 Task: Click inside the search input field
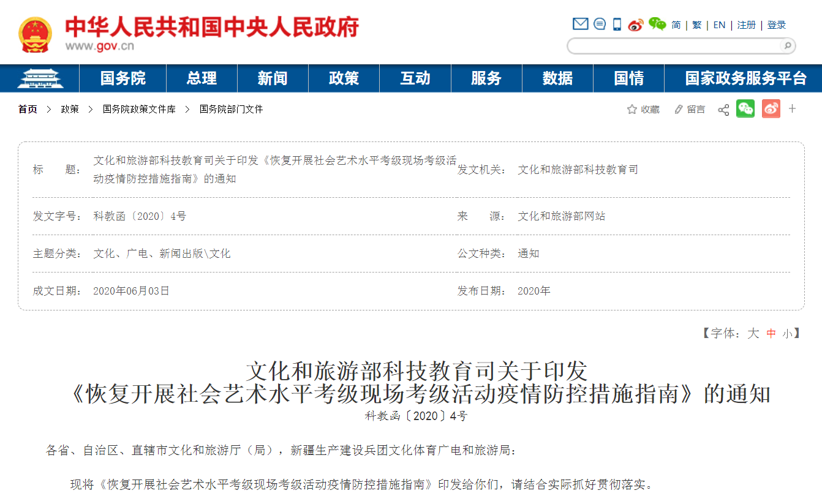pyautogui.click(x=674, y=46)
